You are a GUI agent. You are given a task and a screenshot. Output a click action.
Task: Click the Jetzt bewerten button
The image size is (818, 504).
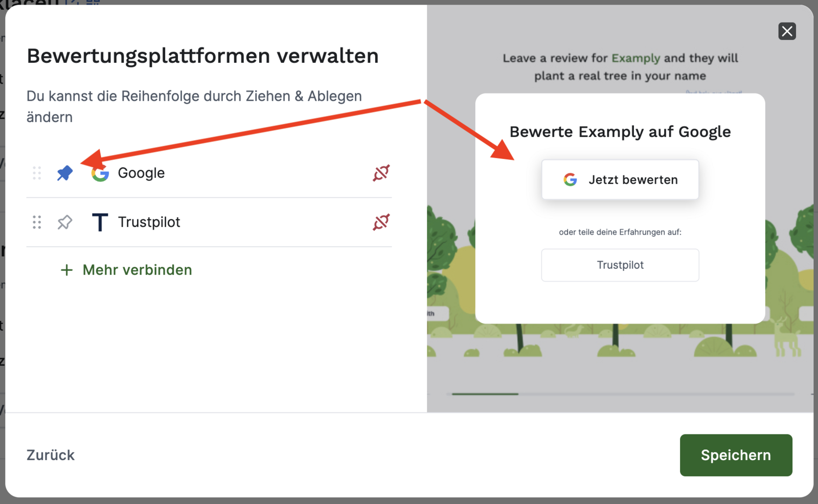620,179
